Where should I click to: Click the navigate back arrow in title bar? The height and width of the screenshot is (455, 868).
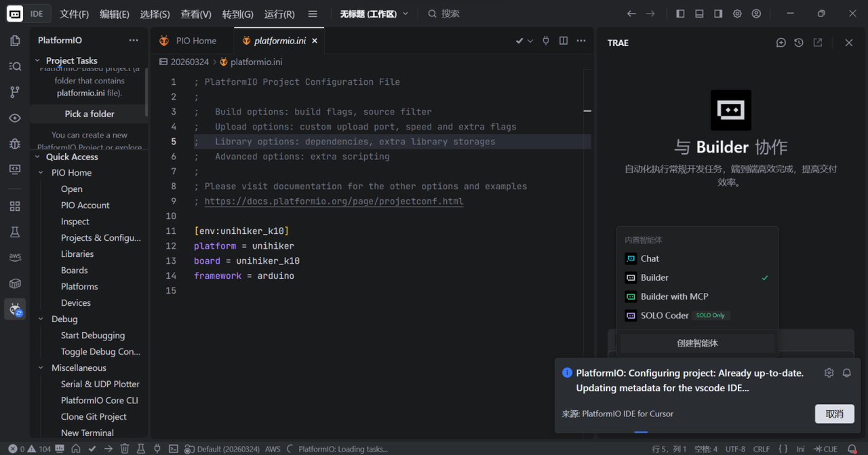(631, 14)
